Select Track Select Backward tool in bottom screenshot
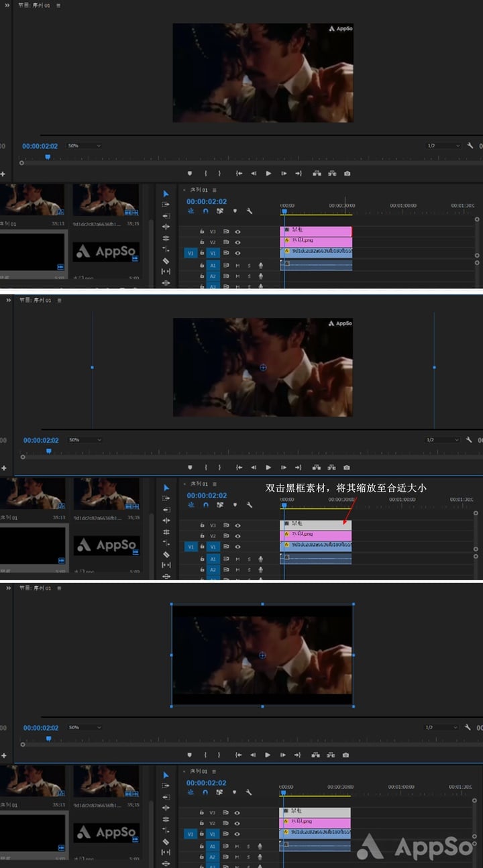This screenshot has height=868, width=483. pyautogui.click(x=166, y=797)
